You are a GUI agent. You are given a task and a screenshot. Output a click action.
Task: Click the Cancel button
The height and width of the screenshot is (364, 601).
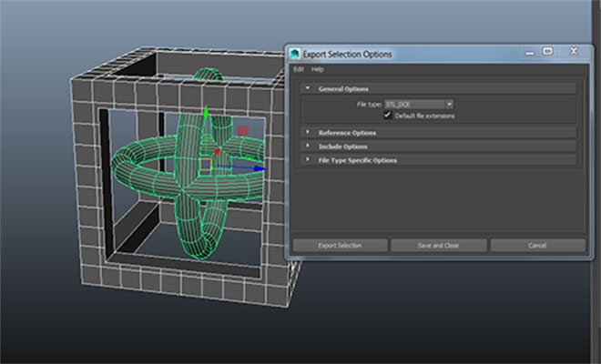[x=538, y=245]
